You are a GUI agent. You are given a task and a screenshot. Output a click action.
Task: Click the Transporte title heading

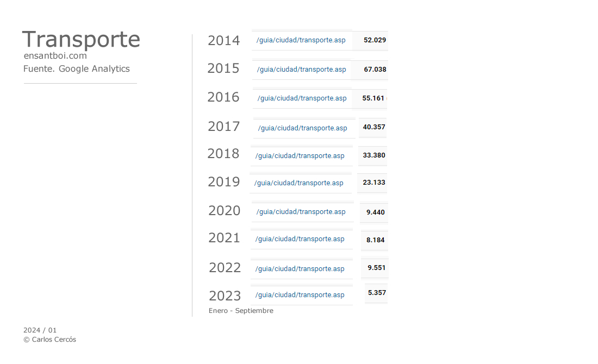(x=81, y=39)
